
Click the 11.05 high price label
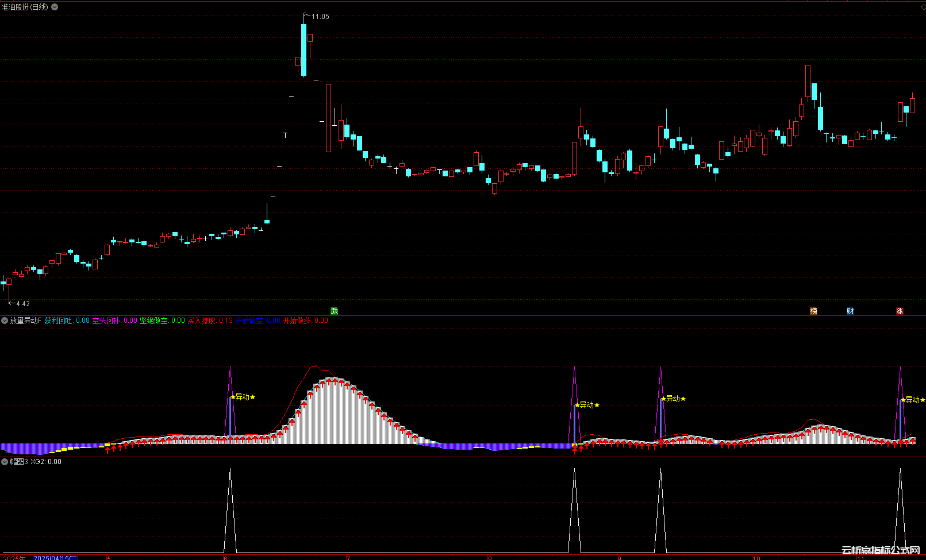[x=320, y=17]
